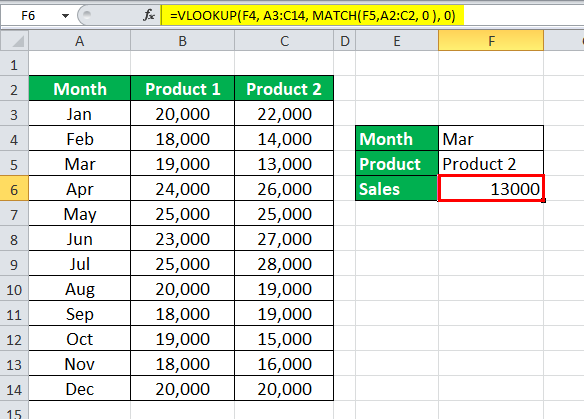Screen dimensions: 584x419
Task: Click the VLOOKUP formula in formula bar
Action: [312, 16]
